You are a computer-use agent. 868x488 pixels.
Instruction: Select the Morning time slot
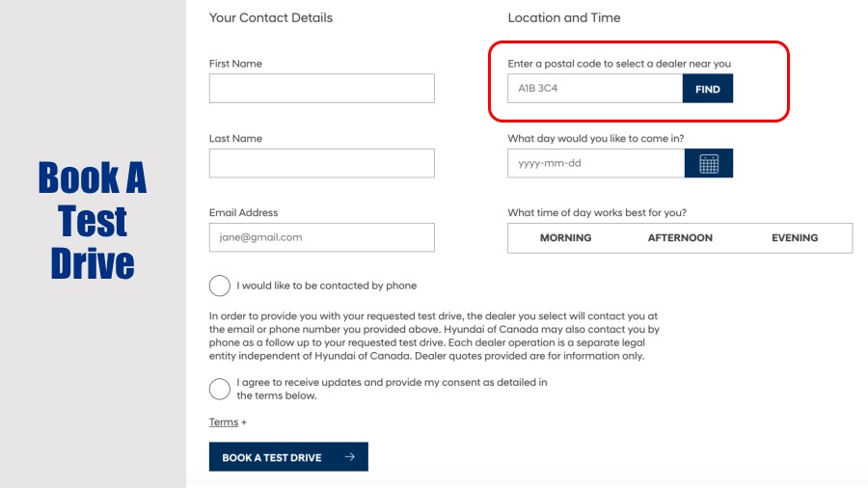click(565, 238)
